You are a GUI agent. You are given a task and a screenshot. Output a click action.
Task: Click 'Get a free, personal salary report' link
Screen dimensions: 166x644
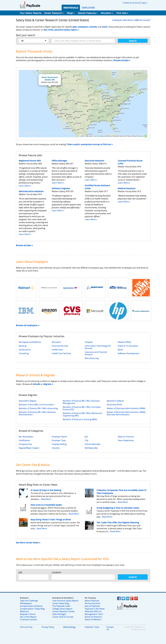(61, 30)
